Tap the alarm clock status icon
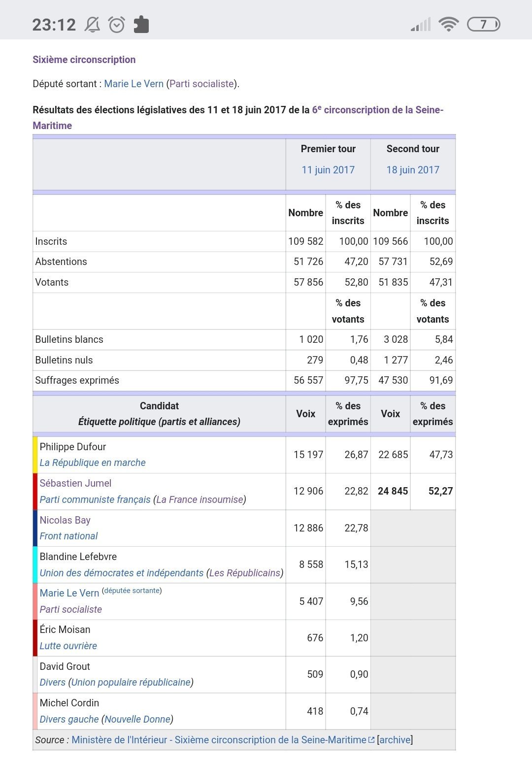532x762 pixels. click(x=117, y=25)
